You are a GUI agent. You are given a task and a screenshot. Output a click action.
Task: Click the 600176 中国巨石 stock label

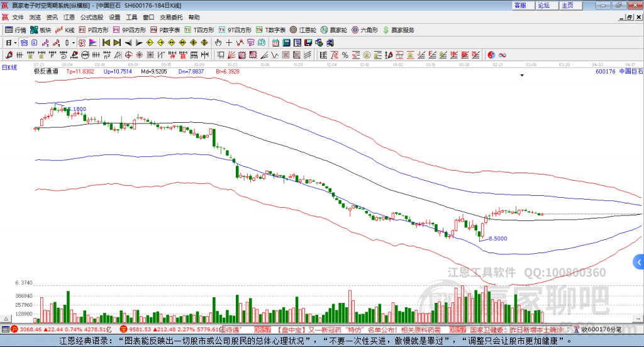coord(619,72)
